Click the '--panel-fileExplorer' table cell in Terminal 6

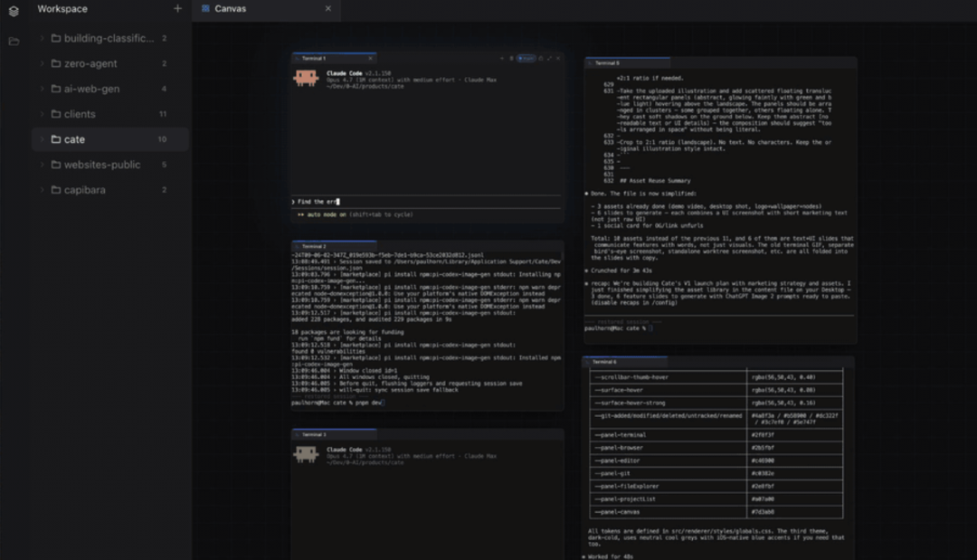pyautogui.click(x=668, y=486)
